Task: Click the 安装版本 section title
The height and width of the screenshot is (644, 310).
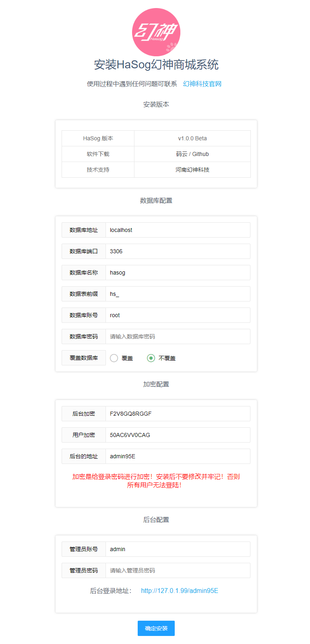Action: coord(156,104)
